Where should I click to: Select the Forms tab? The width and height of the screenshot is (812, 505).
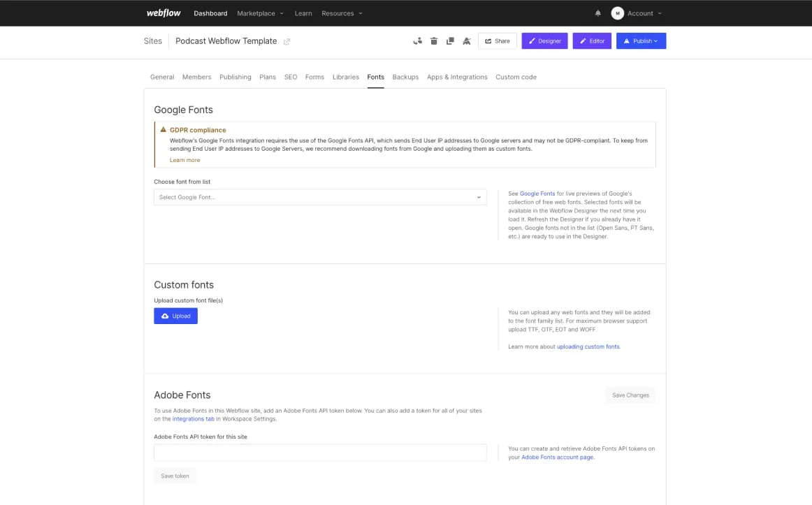pos(314,77)
